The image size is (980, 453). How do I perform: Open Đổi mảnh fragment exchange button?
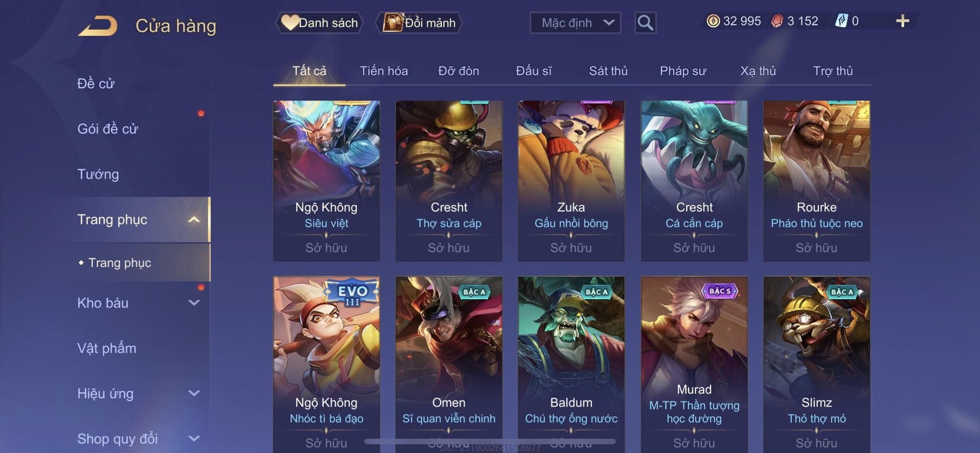click(419, 23)
